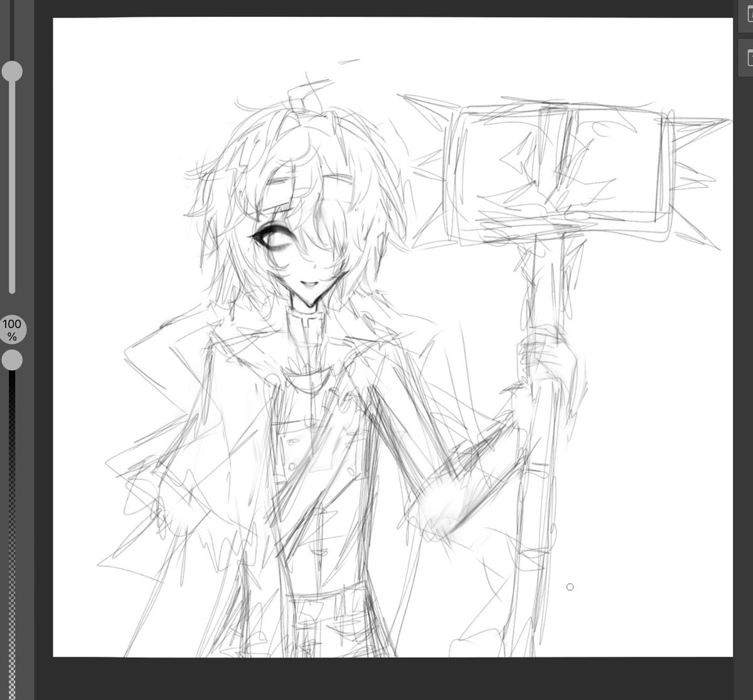
Task: Click the 100% value indicator
Action: click(x=12, y=329)
